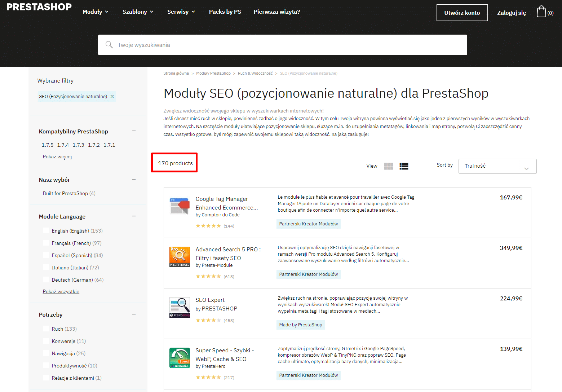Click the PrestaShop logo
Image resolution: width=562 pixels, height=392 pixels.
(39, 7)
